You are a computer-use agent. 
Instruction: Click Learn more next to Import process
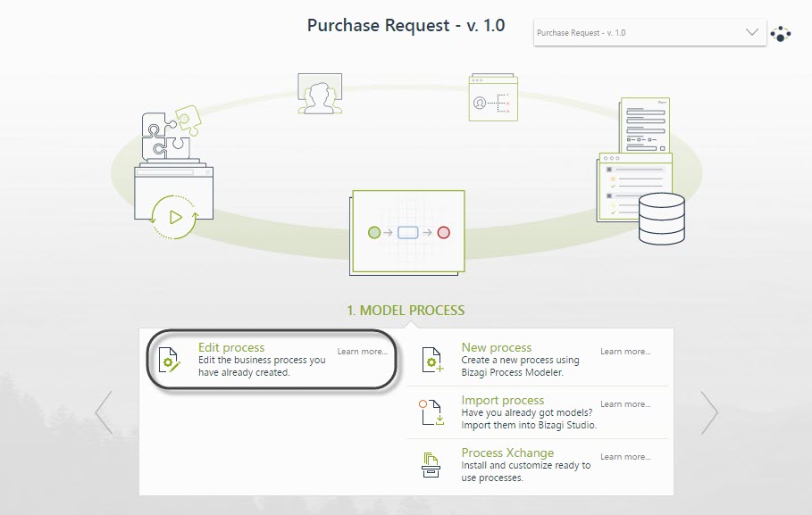(x=625, y=404)
